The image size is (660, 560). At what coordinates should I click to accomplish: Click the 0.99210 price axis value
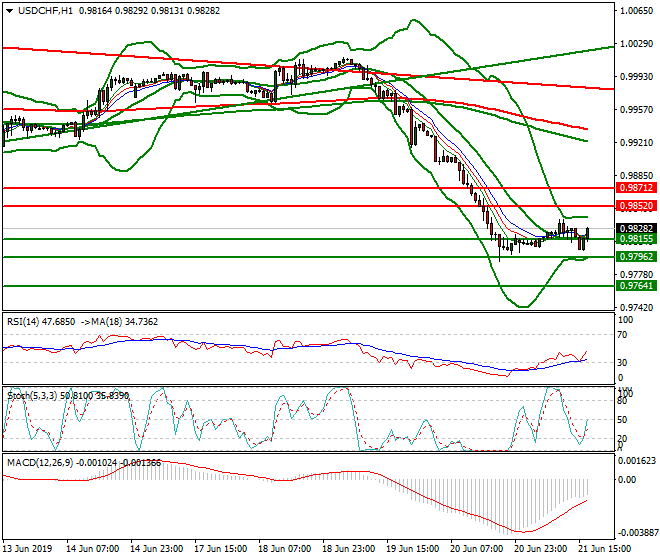pyautogui.click(x=636, y=143)
